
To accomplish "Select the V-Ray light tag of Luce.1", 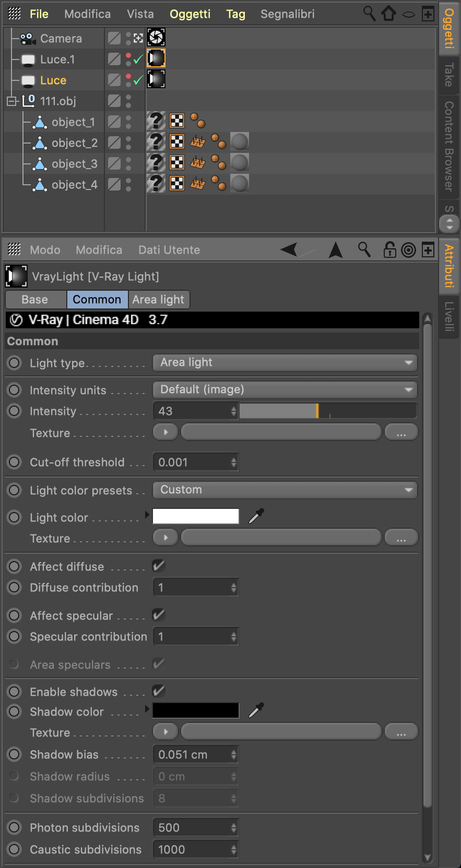I will [156, 58].
